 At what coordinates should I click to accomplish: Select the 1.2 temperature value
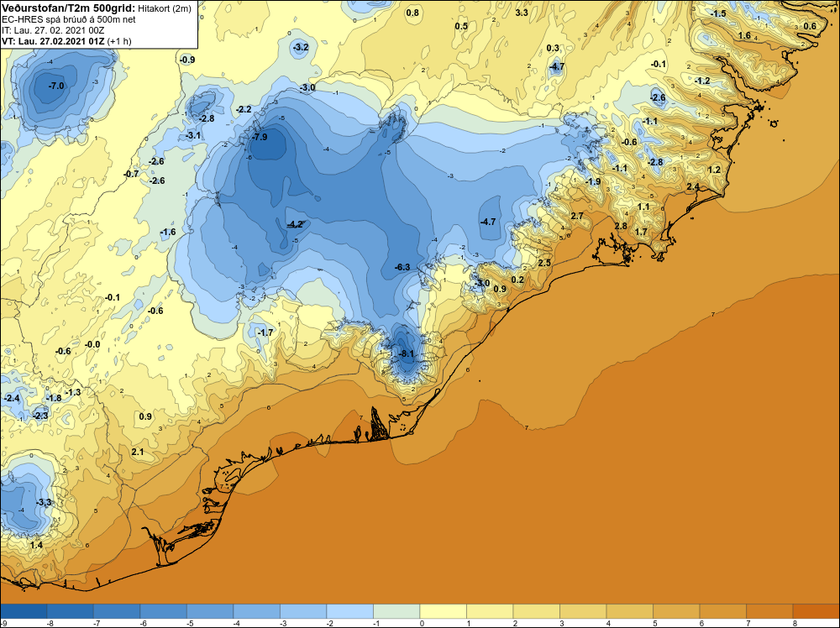tap(714, 170)
